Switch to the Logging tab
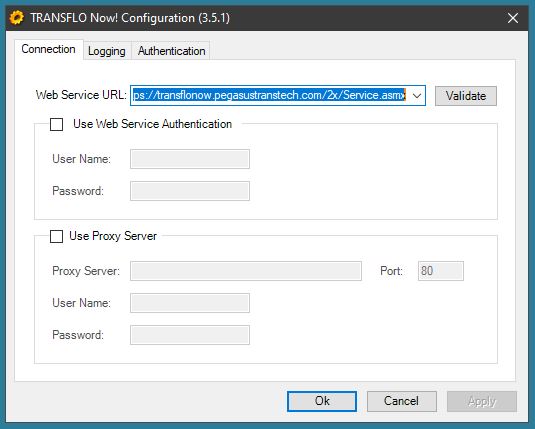 (x=107, y=51)
